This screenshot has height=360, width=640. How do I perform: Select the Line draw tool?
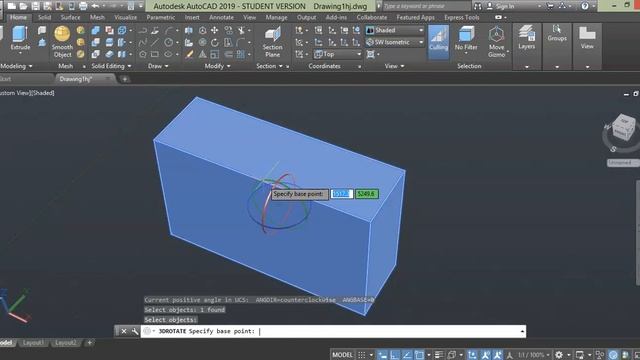[x=155, y=42]
